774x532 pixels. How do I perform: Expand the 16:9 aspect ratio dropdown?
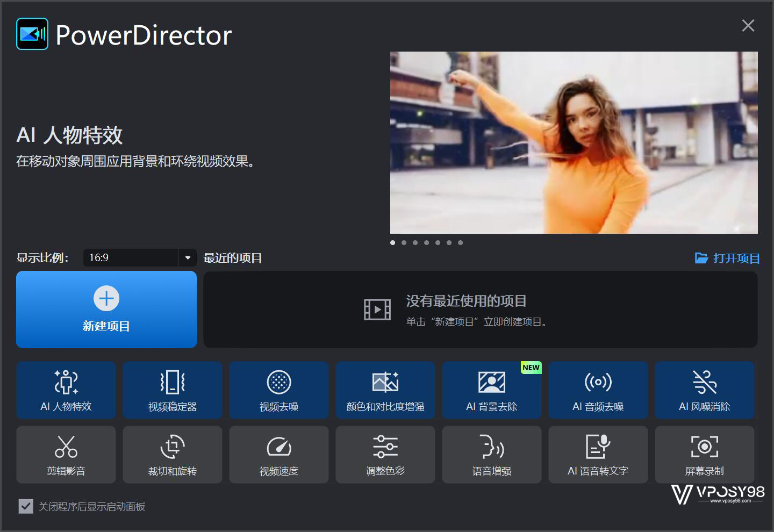click(188, 258)
